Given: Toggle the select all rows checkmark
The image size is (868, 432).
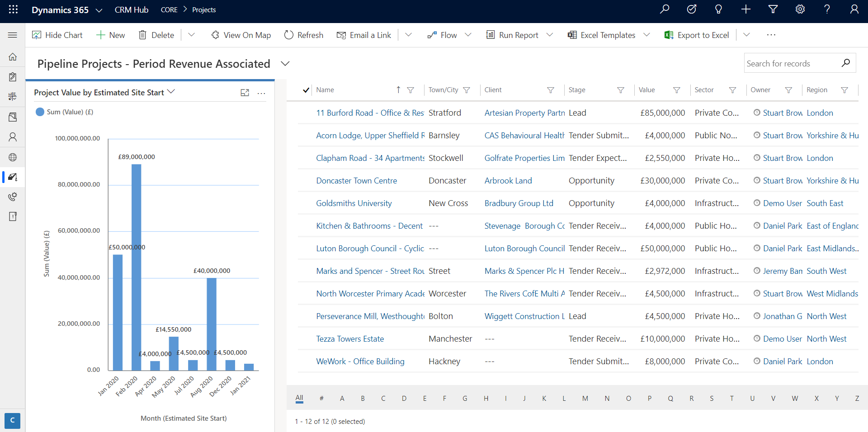Looking at the screenshot, I should [306, 90].
